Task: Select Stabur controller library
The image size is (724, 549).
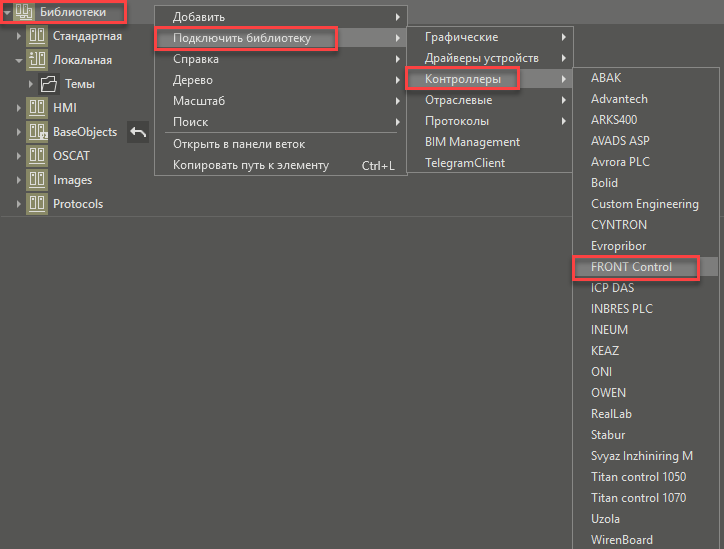Action: coord(646,435)
